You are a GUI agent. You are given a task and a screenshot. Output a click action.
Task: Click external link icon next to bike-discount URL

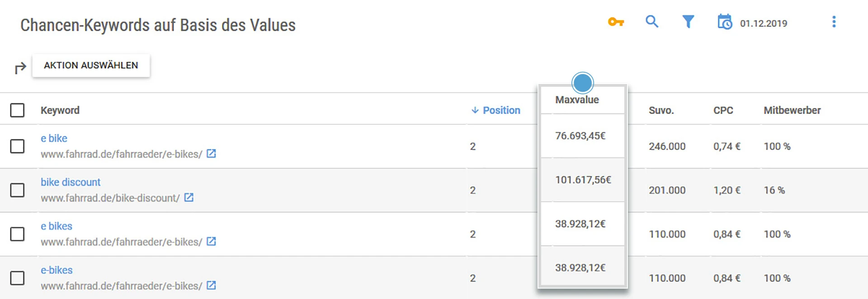tap(189, 197)
